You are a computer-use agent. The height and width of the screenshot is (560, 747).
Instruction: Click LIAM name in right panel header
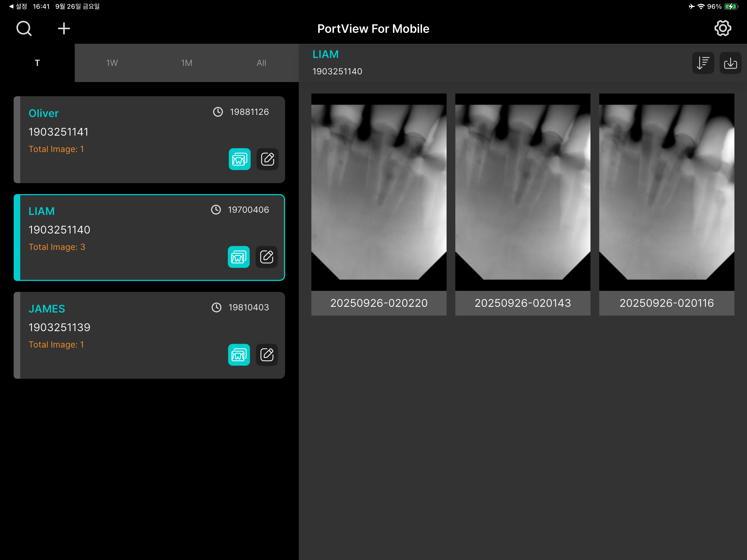[326, 54]
